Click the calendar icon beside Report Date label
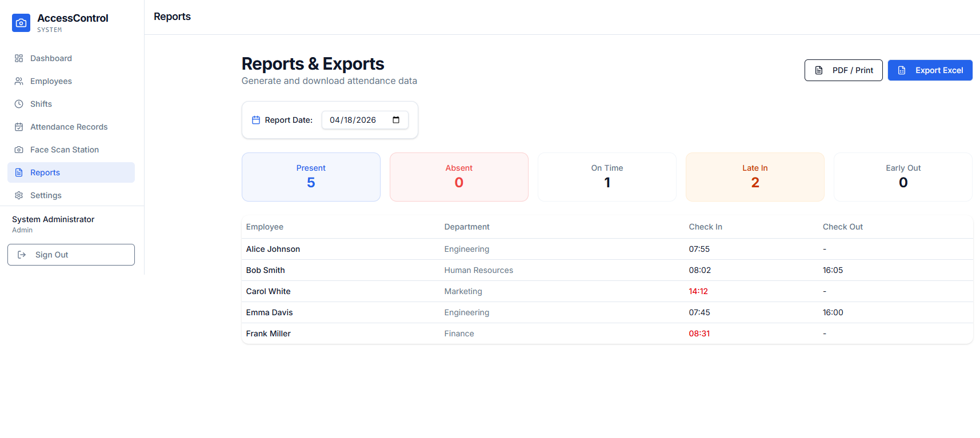 (x=256, y=120)
